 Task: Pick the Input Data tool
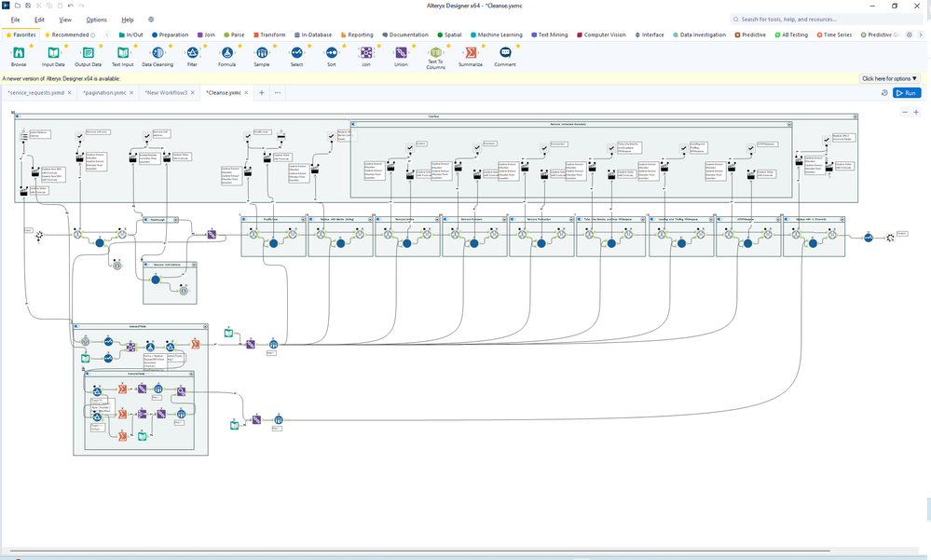click(54, 54)
